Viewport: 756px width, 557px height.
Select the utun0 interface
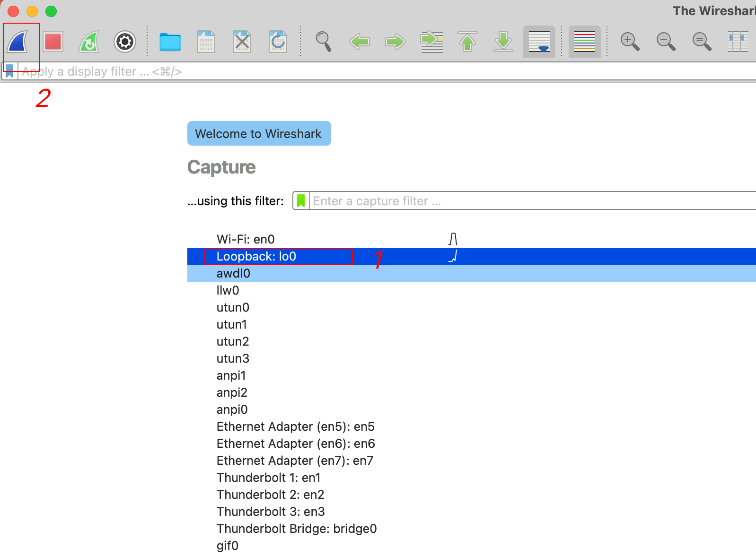coord(472,307)
